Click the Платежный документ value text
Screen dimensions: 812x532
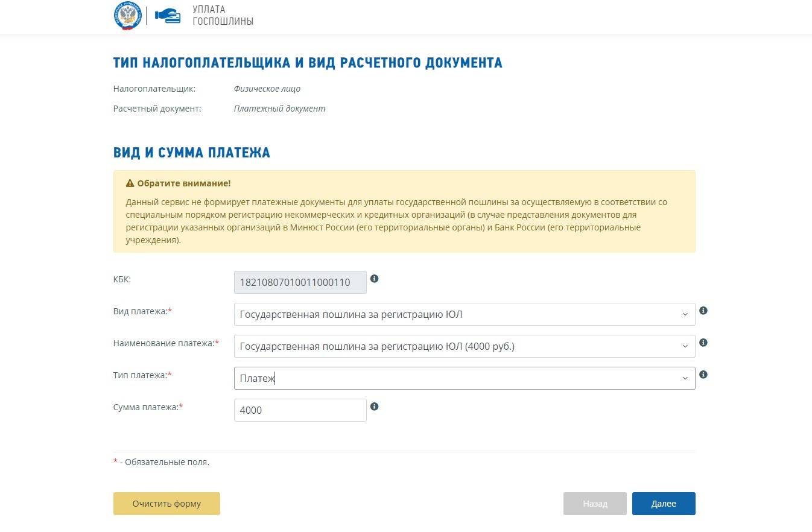(x=279, y=109)
